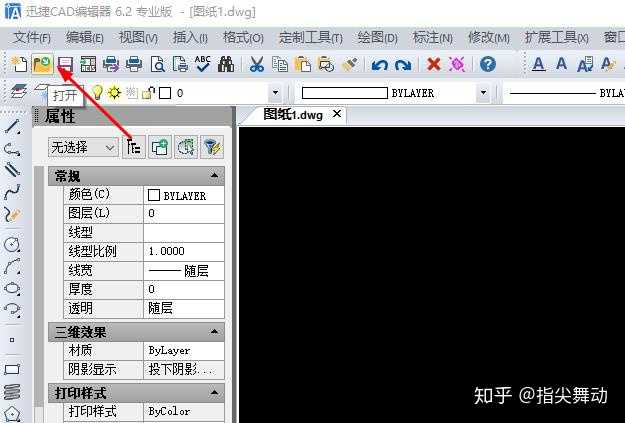The height and width of the screenshot is (423, 625).
Task: Toggle the layer freeze sun icon
Action: point(114,93)
